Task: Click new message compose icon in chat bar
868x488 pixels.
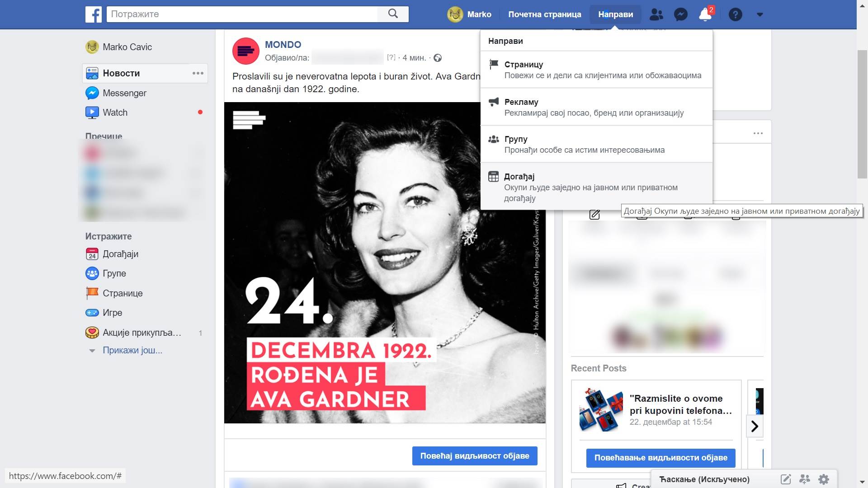Action: click(x=786, y=479)
